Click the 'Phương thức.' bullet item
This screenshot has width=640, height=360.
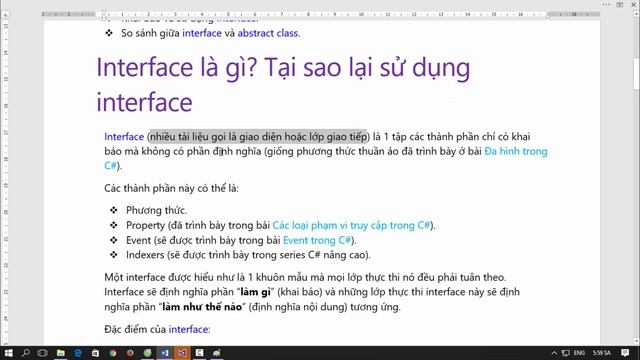pos(156,210)
